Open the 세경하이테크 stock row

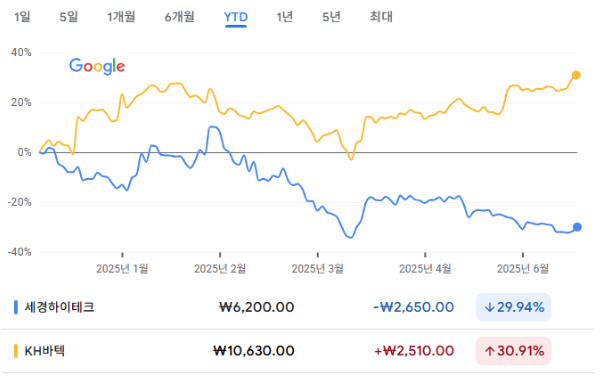298,307
